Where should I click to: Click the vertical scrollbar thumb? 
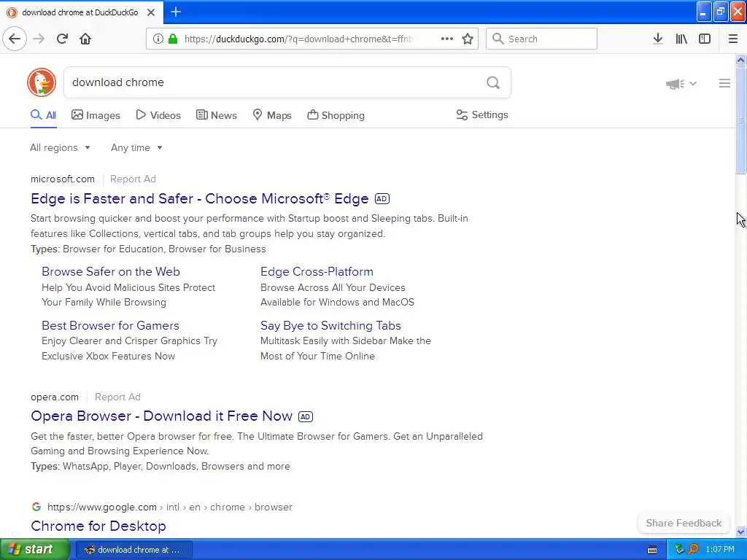tap(740, 120)
